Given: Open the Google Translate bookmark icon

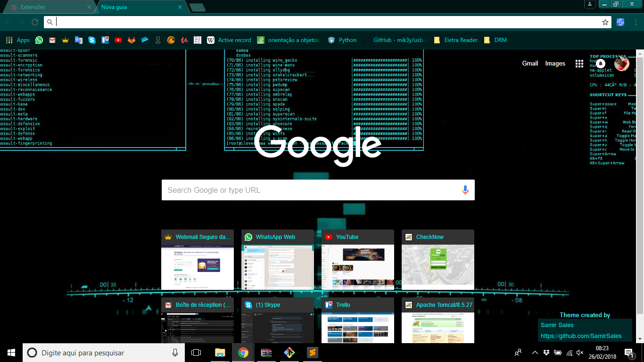Looking at the screenshot, I should coord(79,40).
